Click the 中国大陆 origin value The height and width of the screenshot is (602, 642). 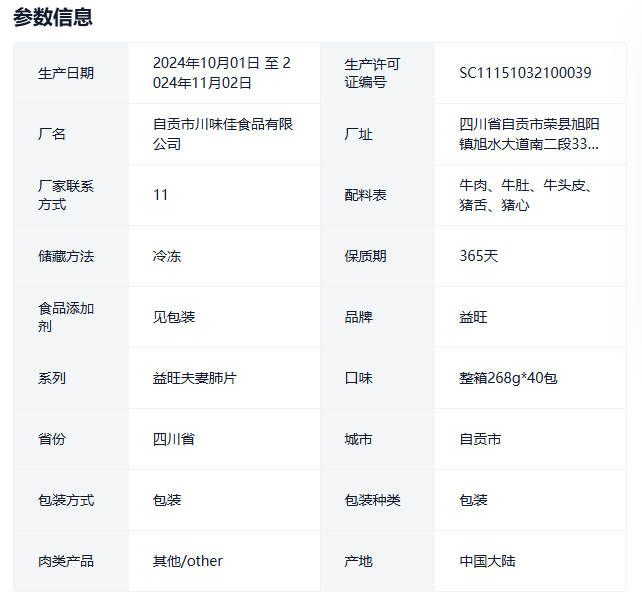click(x=487, y=561)
